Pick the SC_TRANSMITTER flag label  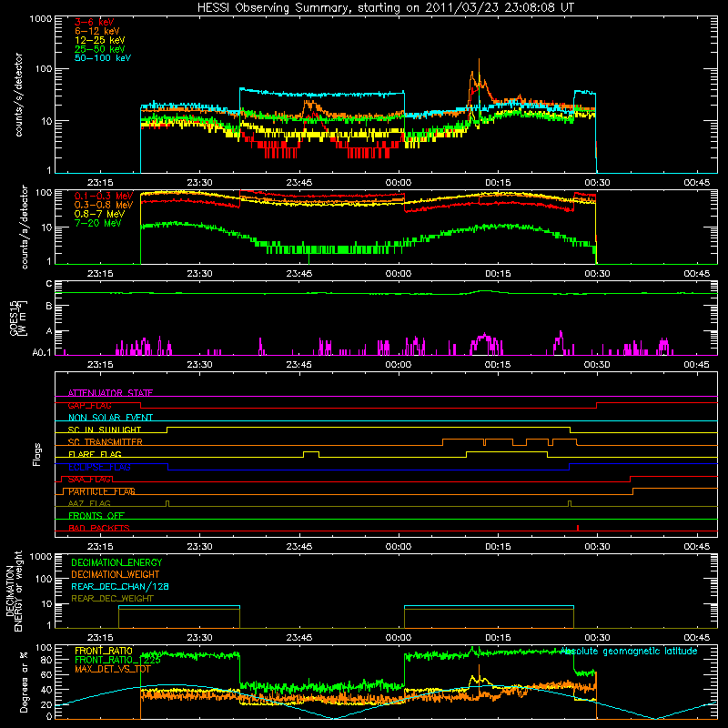tap(105, 441)
